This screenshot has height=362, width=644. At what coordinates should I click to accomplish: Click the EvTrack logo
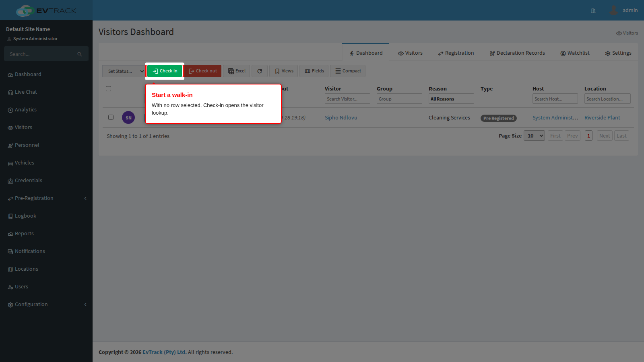point(46,10)
